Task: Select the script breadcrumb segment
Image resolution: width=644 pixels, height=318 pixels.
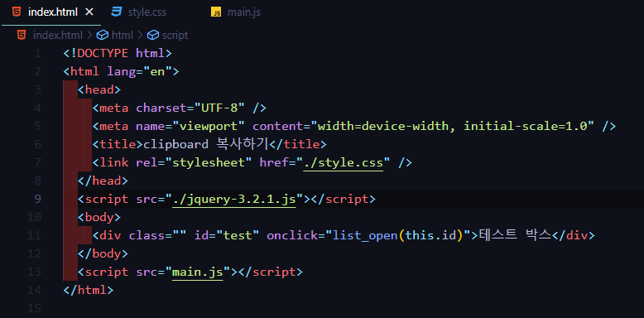Action: (x=175, y=36)
